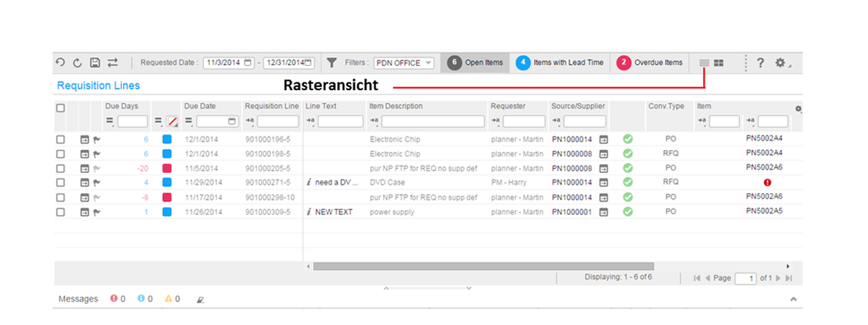Image resolution: width=868 pixels, height=325 pixels.
Task: Click the funnel filter icon
Action: 332,63
